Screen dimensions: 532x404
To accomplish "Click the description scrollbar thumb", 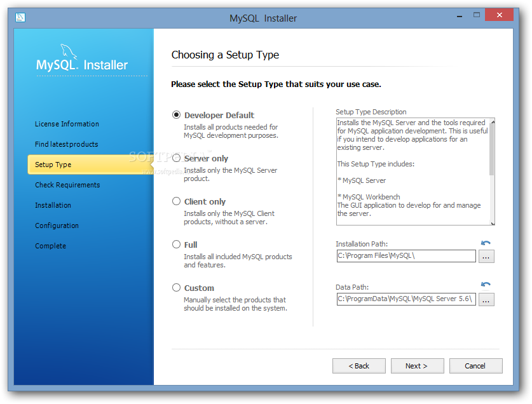I will [x=492, y=150].
